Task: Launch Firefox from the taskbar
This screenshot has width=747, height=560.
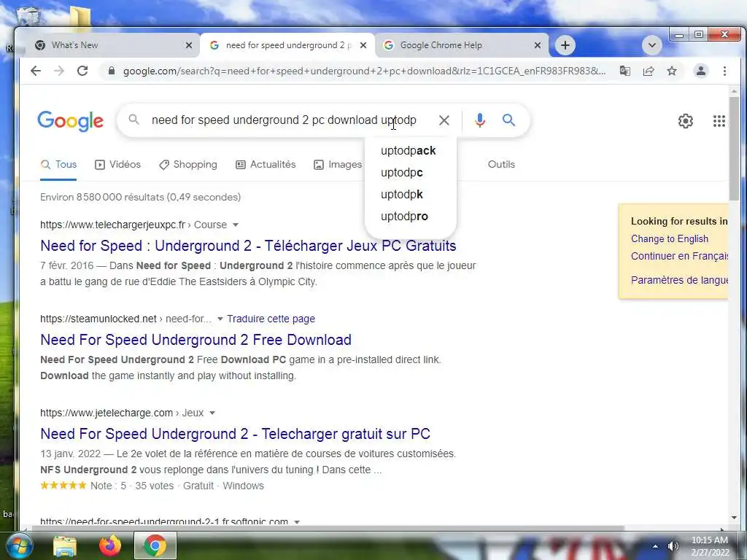Action: (110, 546)
